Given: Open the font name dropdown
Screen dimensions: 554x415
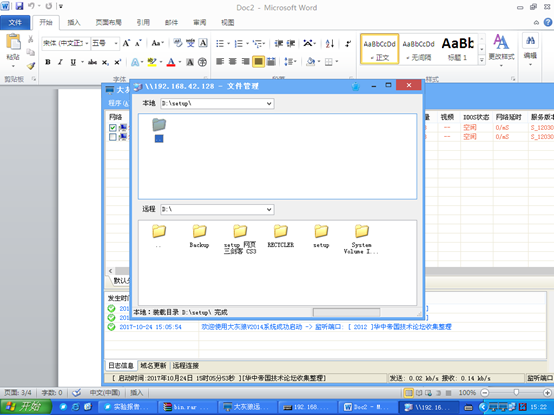Looking at the screenshot, I should tap(87, 43).
